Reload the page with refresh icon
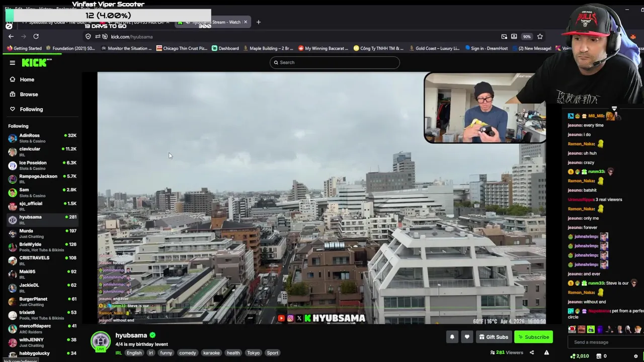Viewport: 644px width, 362px height. point(36,36)
